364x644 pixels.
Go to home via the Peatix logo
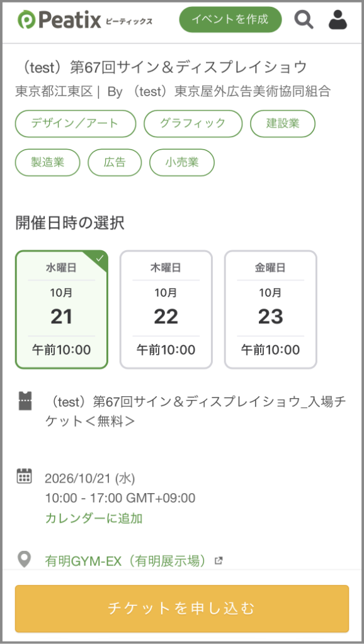pos(85,19)
